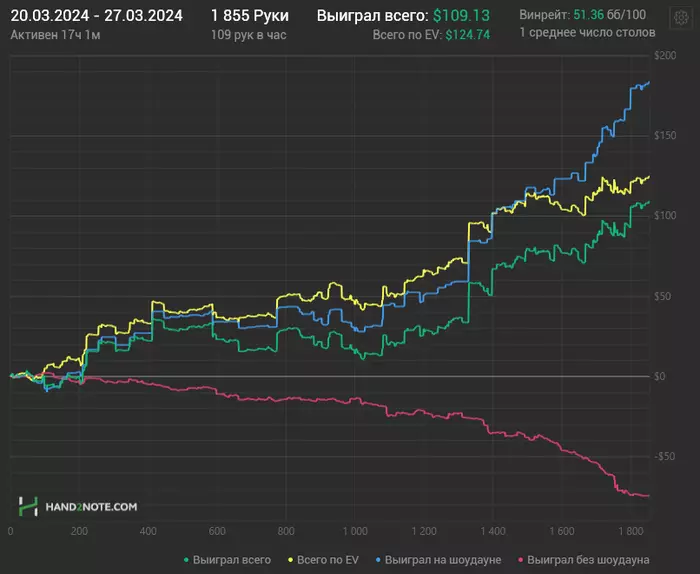700x574 pixels.
Task: Click the 1 среднее число столов text
Action: [588, 33]
